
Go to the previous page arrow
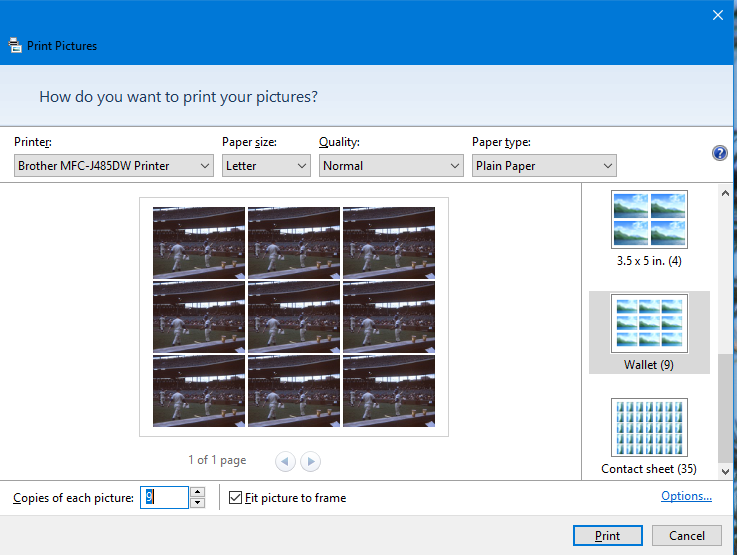pyautogui.click(x=285, y=461)
